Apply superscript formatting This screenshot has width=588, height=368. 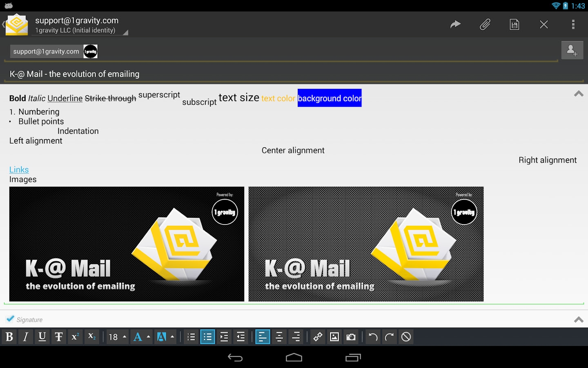[x=75, y=337]
